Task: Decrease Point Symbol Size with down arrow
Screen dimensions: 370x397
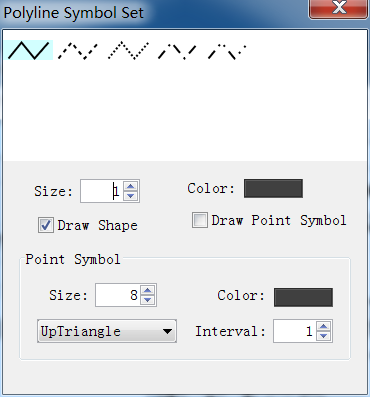Action: coord(148,300)
